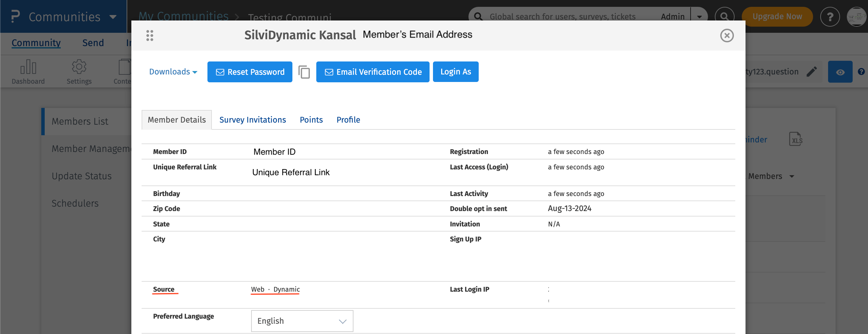This screenshot has height=334, width=868.
Task: Open the Settings gear icon
Action: (x=79, y=67)
